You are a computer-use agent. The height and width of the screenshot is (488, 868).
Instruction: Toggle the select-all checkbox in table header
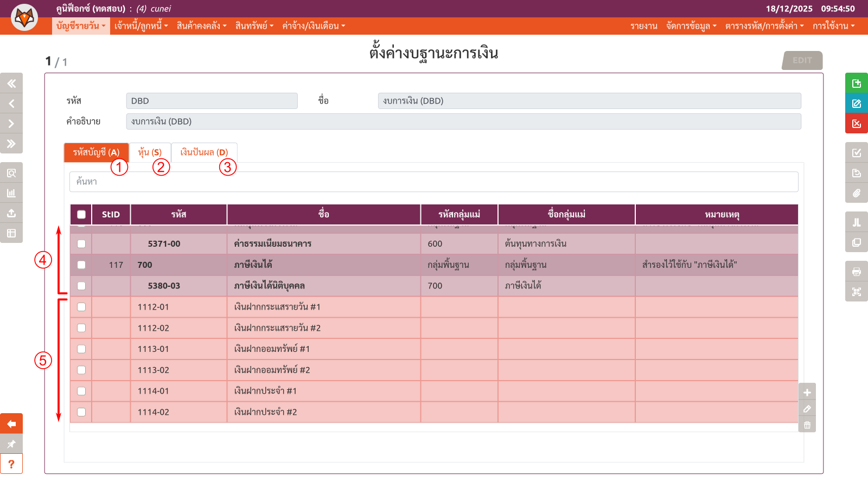[81, 214]
